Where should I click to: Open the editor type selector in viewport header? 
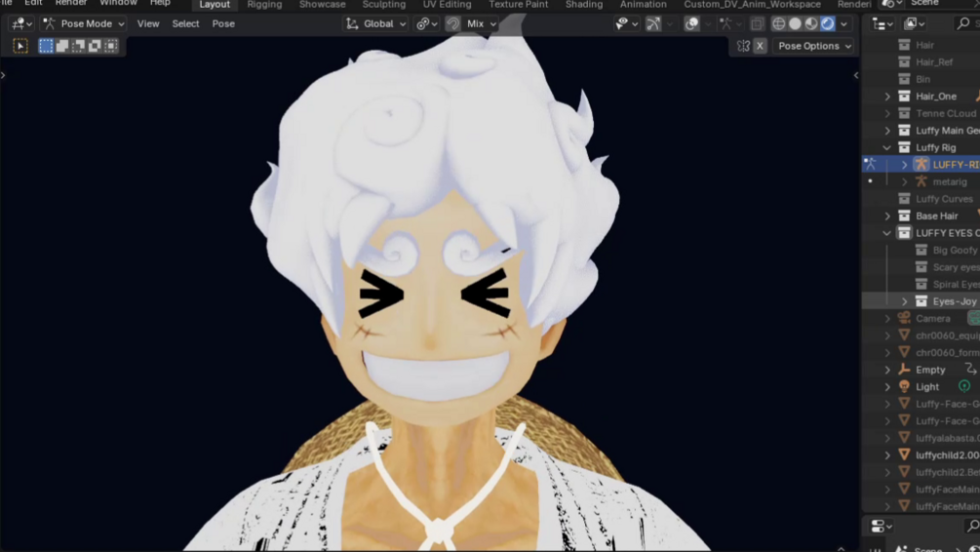tap(21, 23)
